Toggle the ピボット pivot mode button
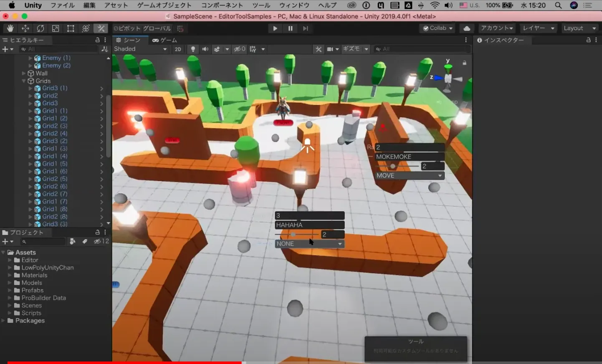602x364 pixels. (126, 28)
